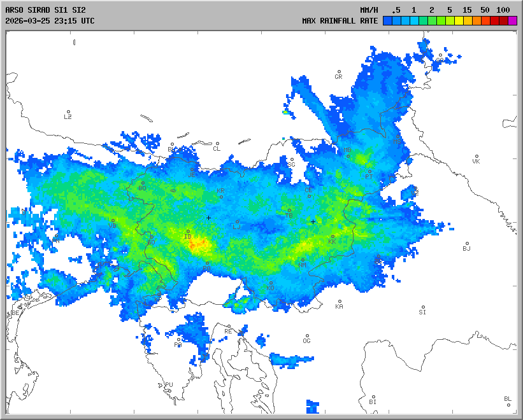
Task: Click the MAX RAINFALL RATE label
Action: 340,20
